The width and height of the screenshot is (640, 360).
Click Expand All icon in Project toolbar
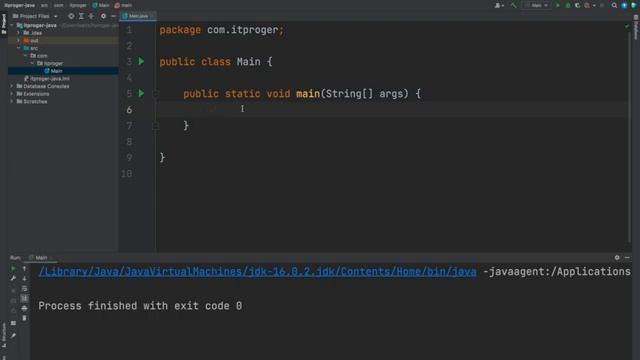coord(81,16)
